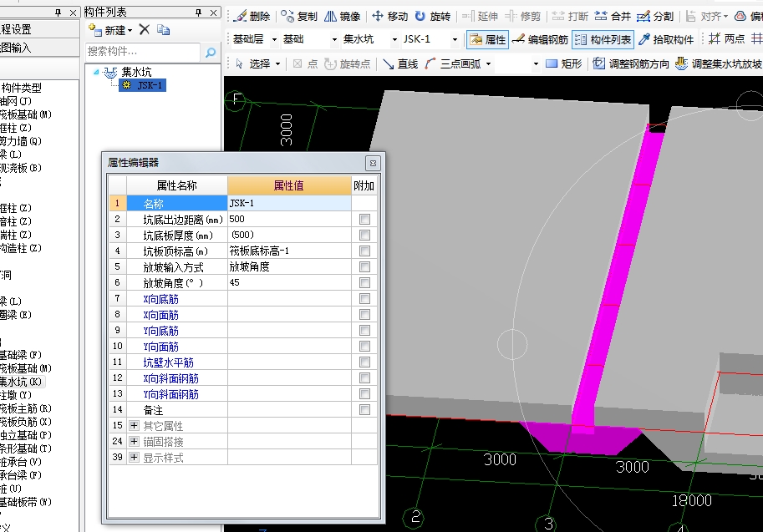This screenshot has width=763, height=532.
Task: Open the 基础层 floor dropdown
Action: pos(274,39)
